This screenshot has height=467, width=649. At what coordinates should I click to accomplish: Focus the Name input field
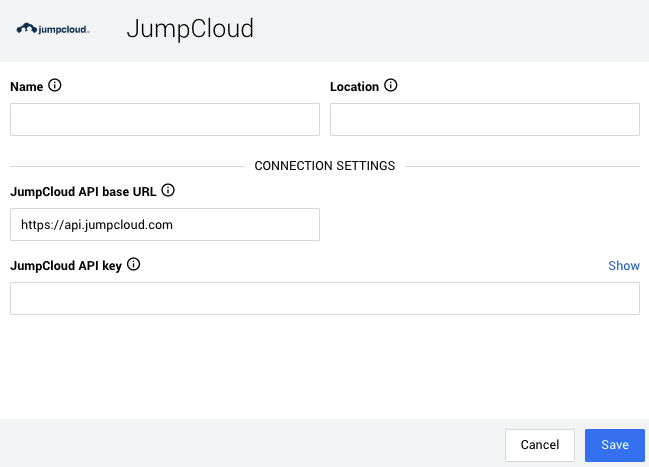[165, 119]
